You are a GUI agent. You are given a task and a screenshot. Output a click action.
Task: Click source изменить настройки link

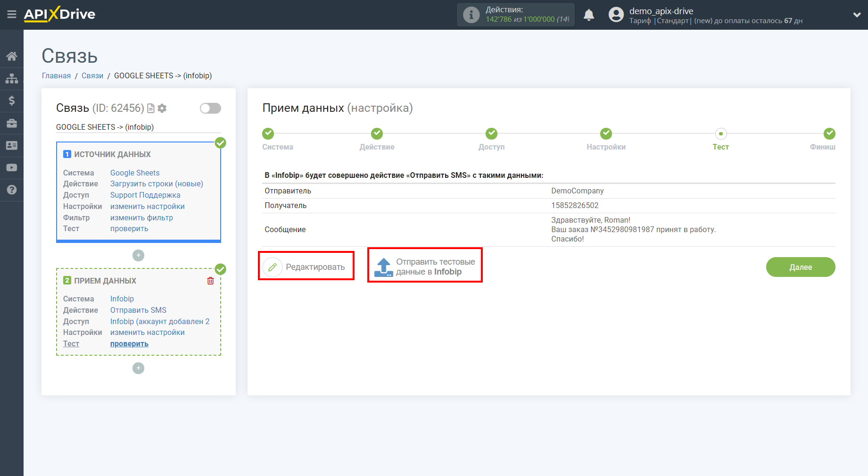pos(148,206)
